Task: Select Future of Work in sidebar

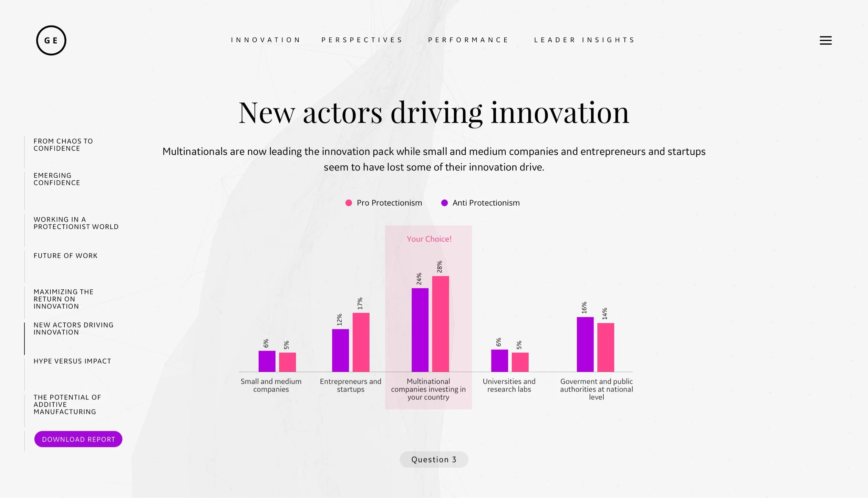Action: pos(65,256)
